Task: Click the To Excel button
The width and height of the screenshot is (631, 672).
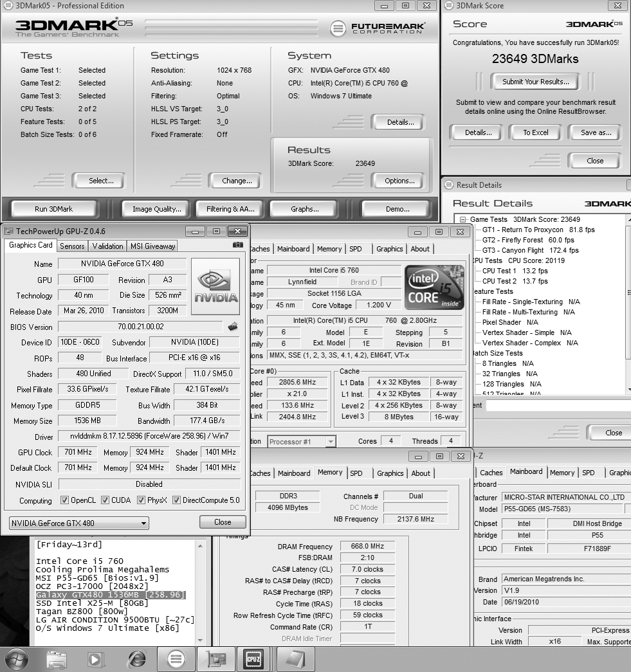Action: coord(535,133)
